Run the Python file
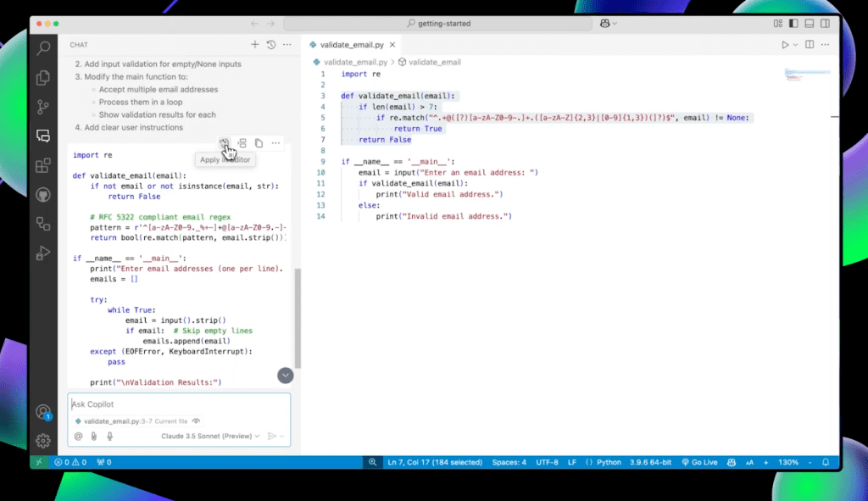Screen dimensions: 868x501 pos(785,45)
